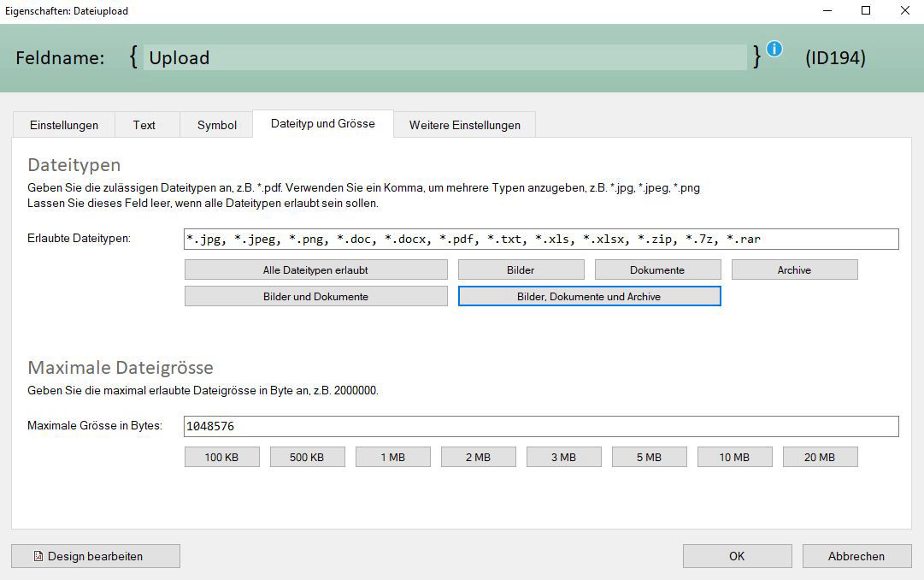Switch to the Einstellungen tab
The width and height of the screenshot is (924, 580).
63,125
